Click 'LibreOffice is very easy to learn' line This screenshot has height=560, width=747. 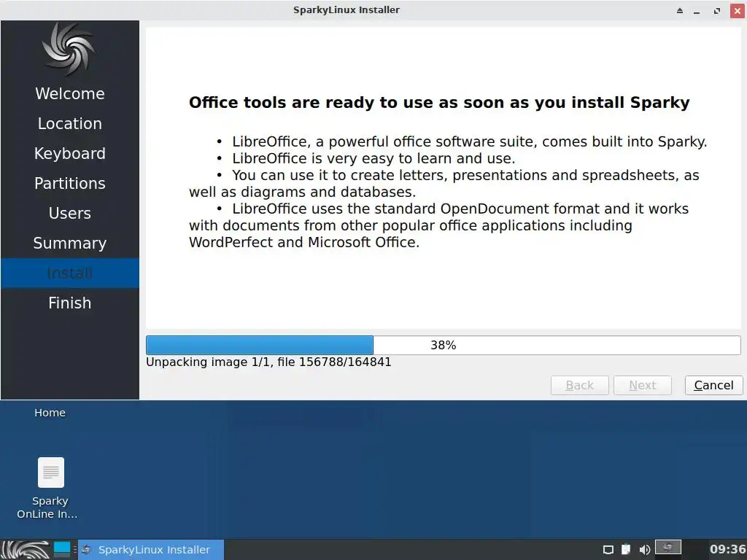(373, 158)
